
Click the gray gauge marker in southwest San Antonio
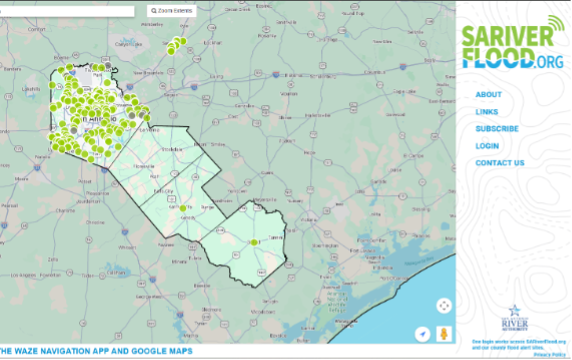pos(74,130)
